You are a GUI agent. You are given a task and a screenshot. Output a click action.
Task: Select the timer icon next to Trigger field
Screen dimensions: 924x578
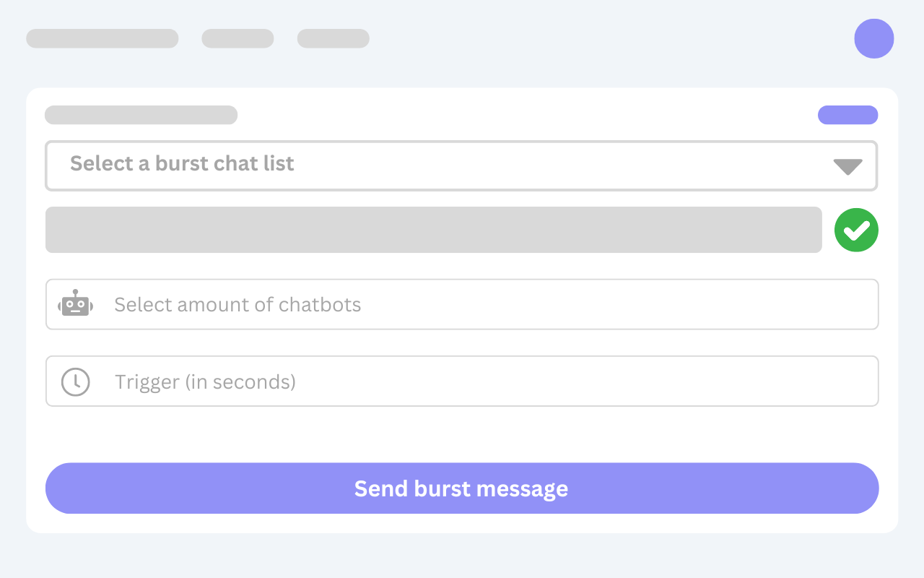[75, 381]
